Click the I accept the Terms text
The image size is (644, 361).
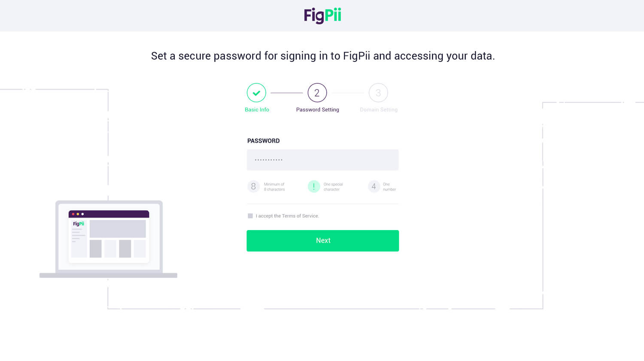click(287, 216)
